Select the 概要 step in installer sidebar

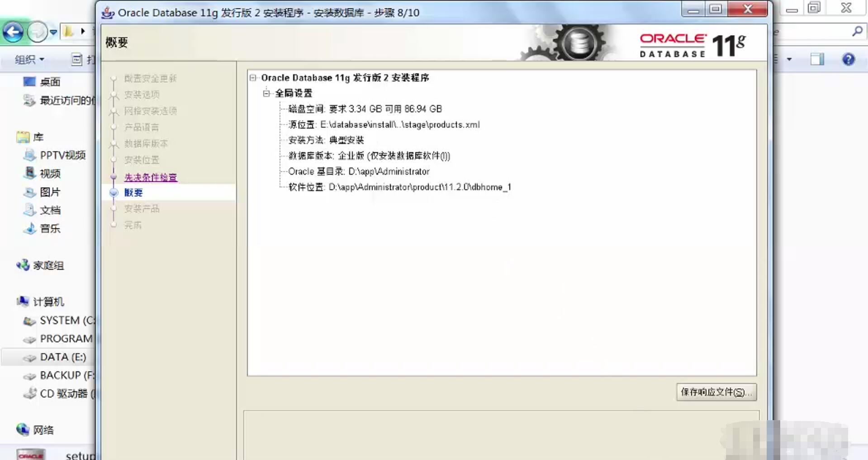(133, 192)
